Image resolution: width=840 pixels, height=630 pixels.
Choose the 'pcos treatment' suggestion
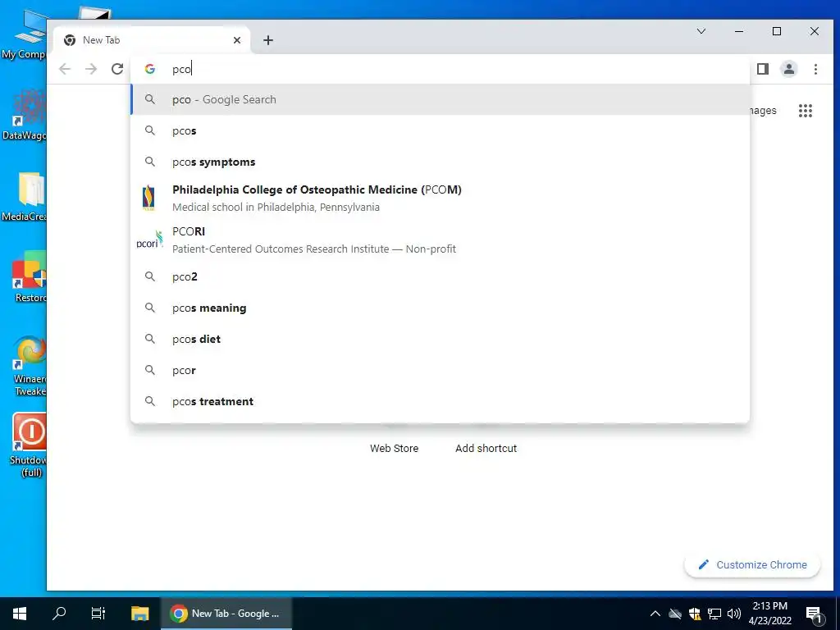point(440,401)
